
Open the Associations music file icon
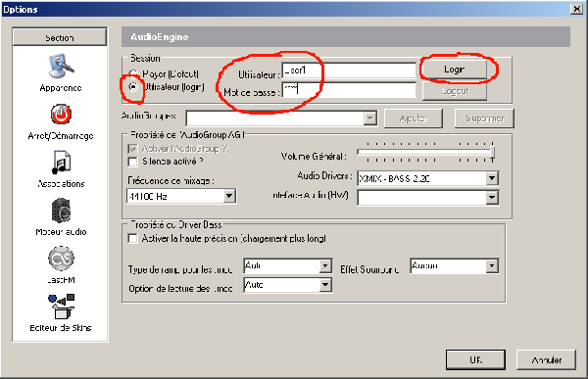61,163
